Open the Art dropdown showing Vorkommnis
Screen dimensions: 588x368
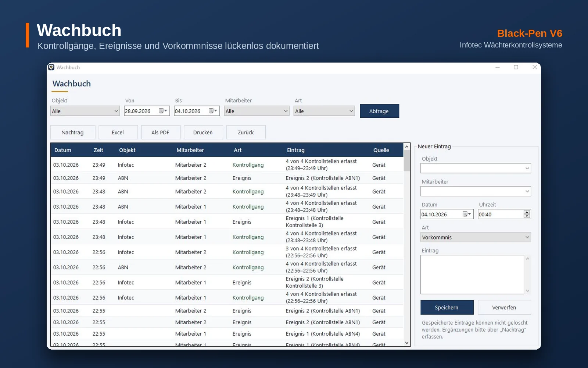click(x=476, y=237)
